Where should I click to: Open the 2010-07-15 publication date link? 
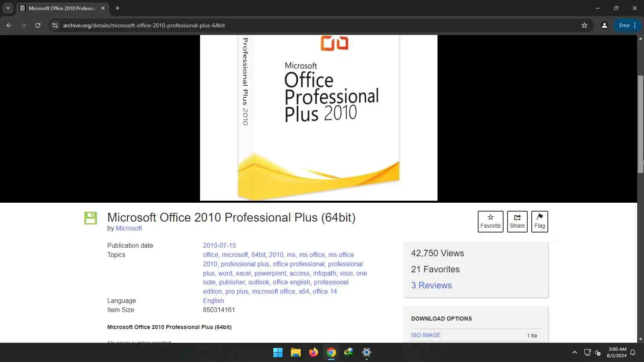point(219,245)
